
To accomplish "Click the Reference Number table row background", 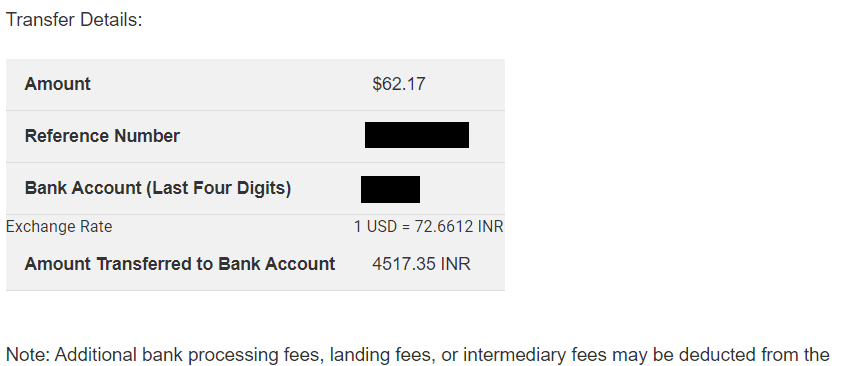I will pos(255,137).
